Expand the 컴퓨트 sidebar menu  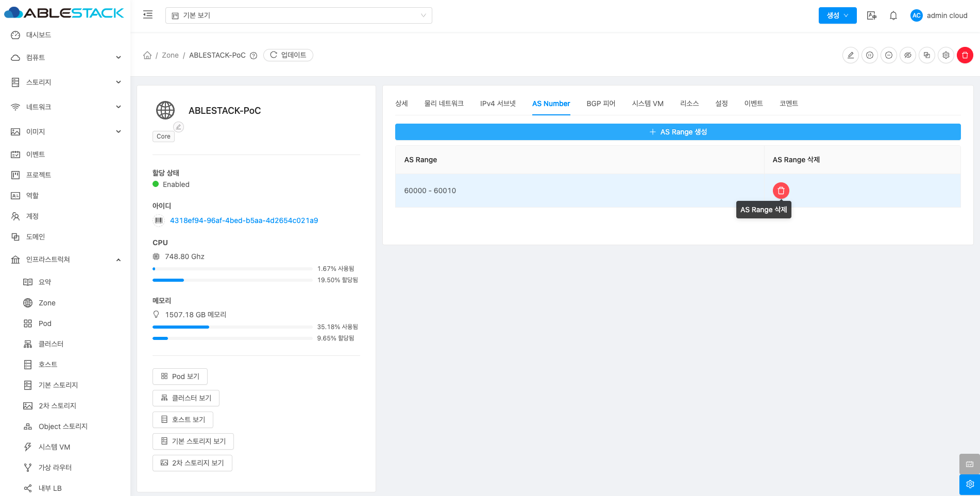[x=66, y=58]
